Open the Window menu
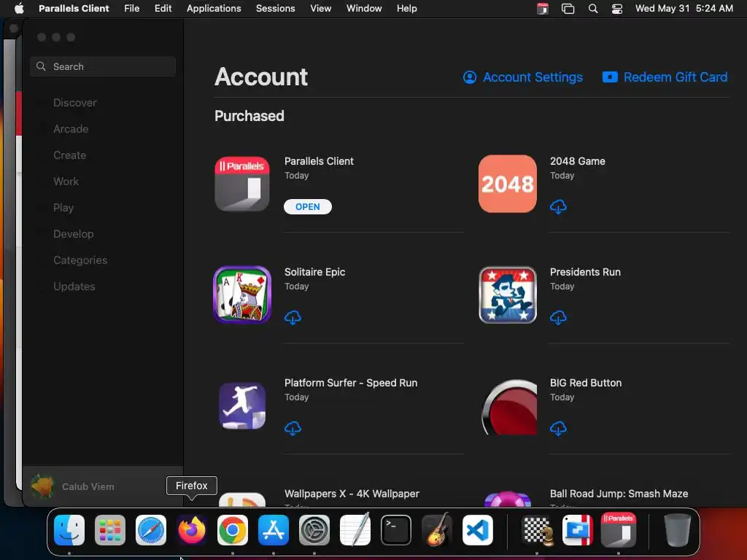 364,9
